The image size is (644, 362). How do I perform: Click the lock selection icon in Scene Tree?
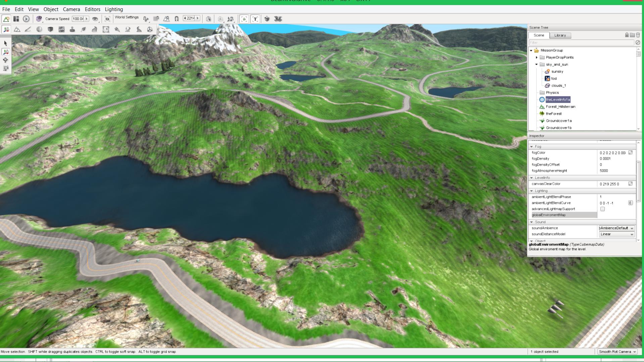[627, 35]
